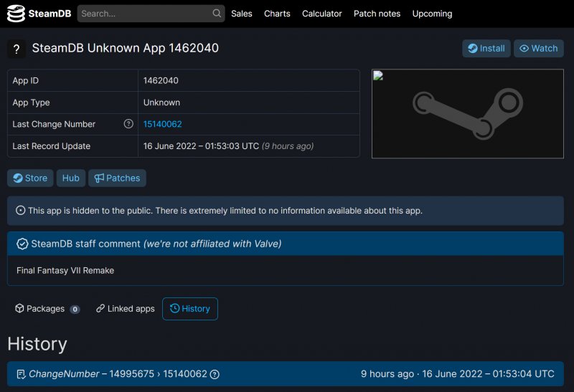The image size is (574, 392).
Task: Click the Steam logo app thumbnail
Action: click(468, 114)
